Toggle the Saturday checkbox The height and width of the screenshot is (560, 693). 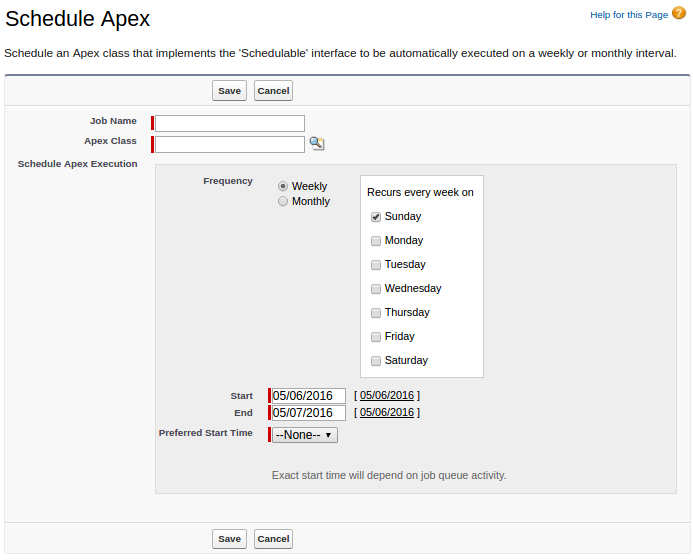point(376,361)
